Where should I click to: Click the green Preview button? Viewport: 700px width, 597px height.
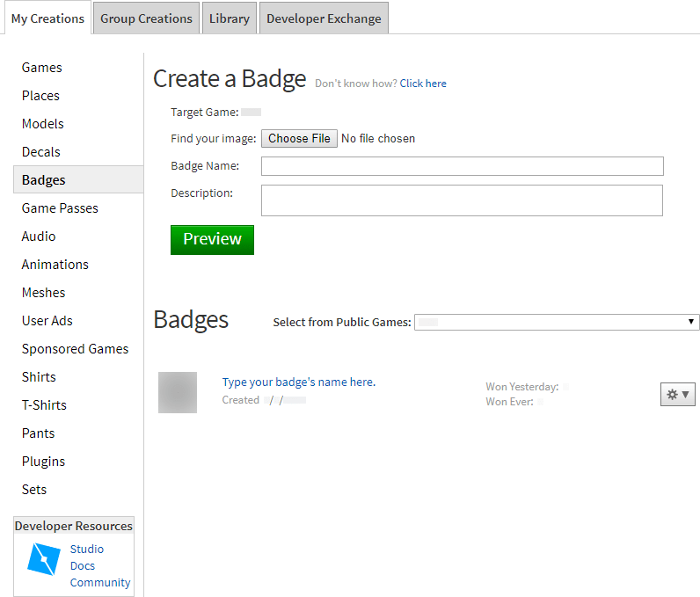click(x=212, y=240)
